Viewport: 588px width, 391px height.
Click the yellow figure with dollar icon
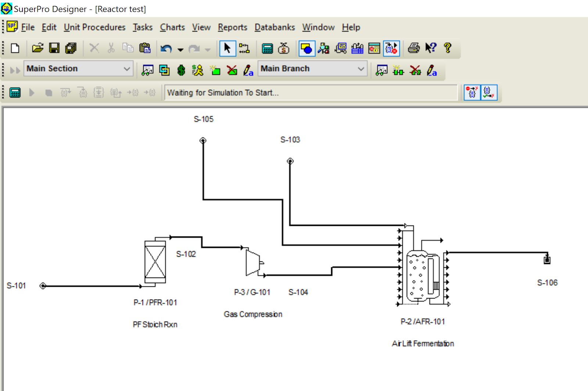pyautogui.click(x=198, y=70)
